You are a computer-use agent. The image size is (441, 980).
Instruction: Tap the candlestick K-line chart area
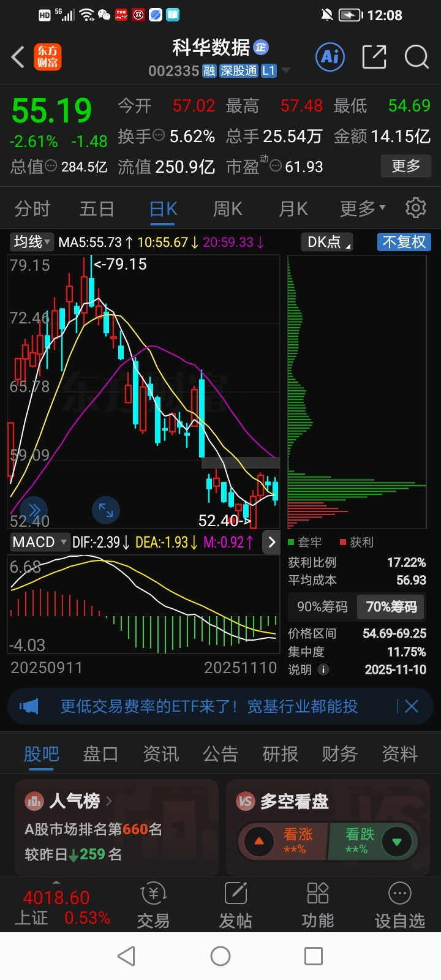tap(144, 392)
